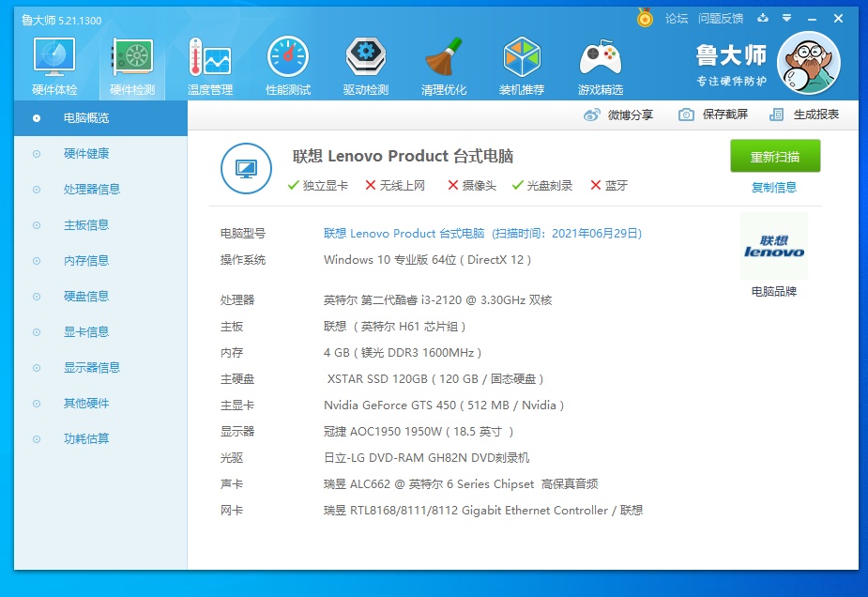The image size is (868, 597).
Task: Click the AOC1950 monitor value
Action: 419,432
